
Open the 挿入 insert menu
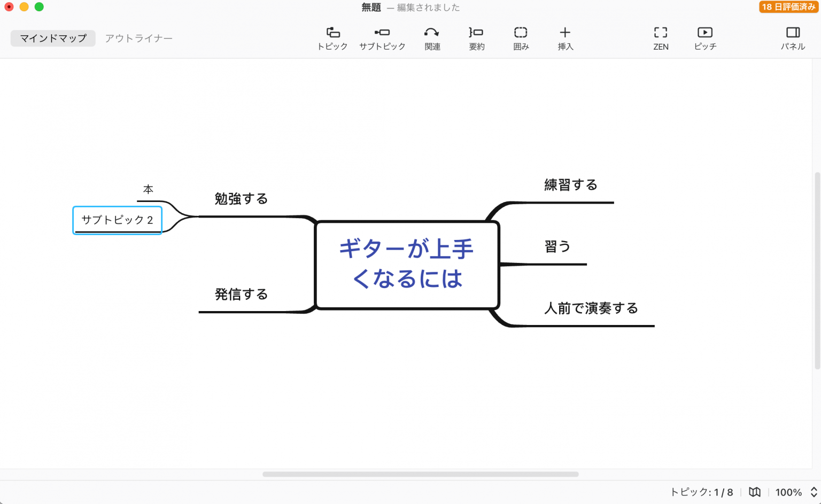coord(565,38)
